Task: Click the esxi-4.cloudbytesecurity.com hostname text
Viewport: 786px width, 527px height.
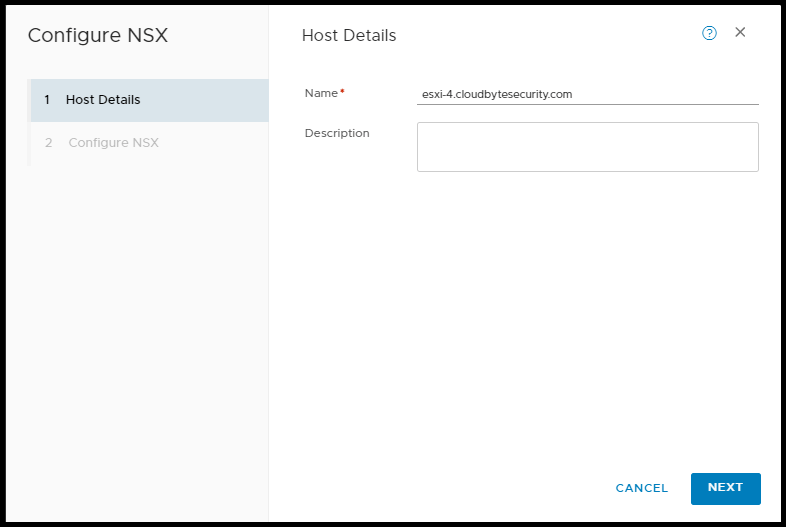Action: (x=496, y=95)
